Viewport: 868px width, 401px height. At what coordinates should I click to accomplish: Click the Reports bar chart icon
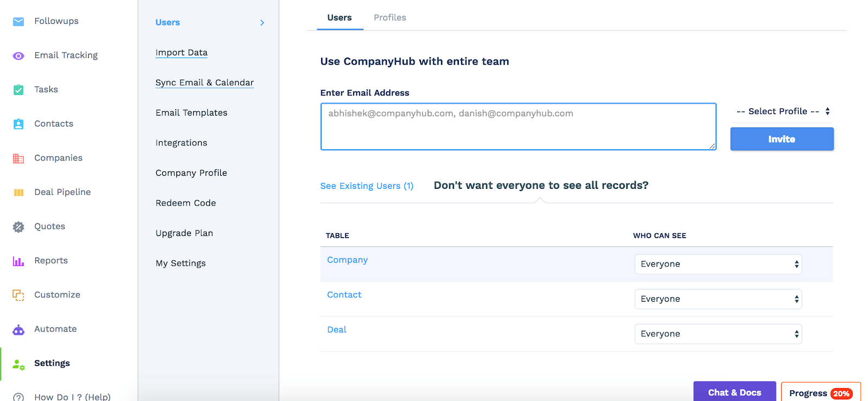(18, 261)
